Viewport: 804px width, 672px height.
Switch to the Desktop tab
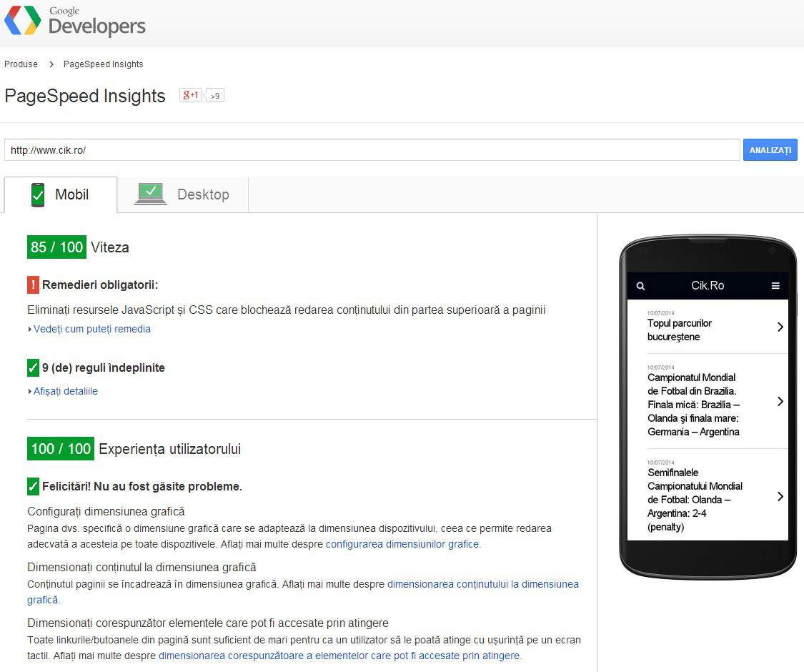(182, 195)
